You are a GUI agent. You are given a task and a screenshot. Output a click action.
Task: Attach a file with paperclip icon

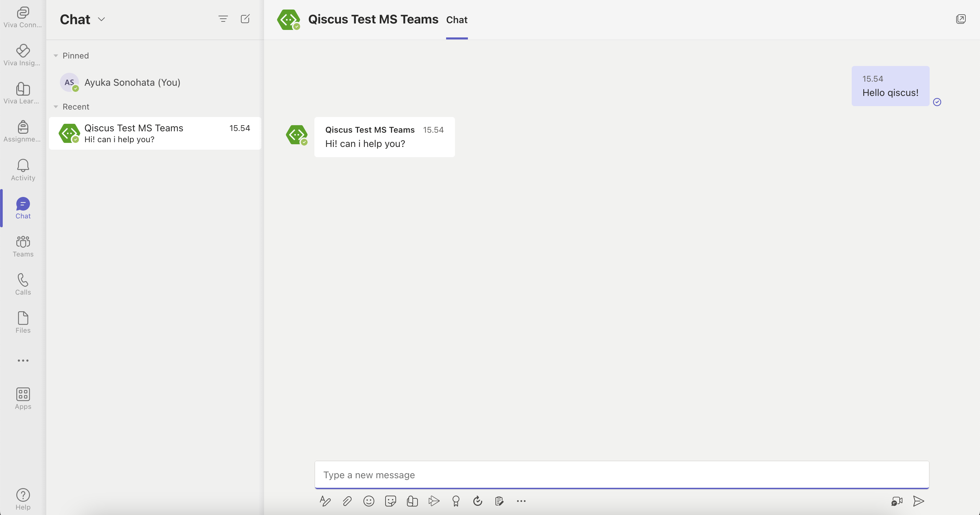click(x=347, y=501)
